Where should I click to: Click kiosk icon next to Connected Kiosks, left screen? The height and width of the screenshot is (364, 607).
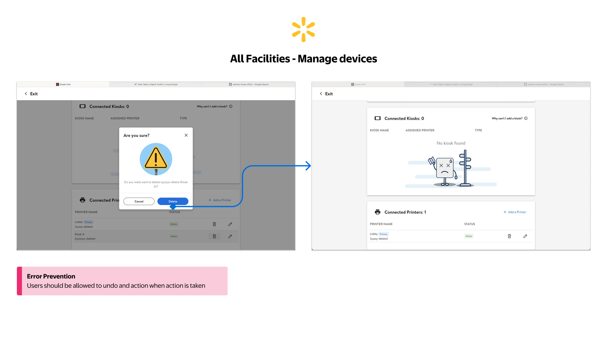[x=82, y=106]
